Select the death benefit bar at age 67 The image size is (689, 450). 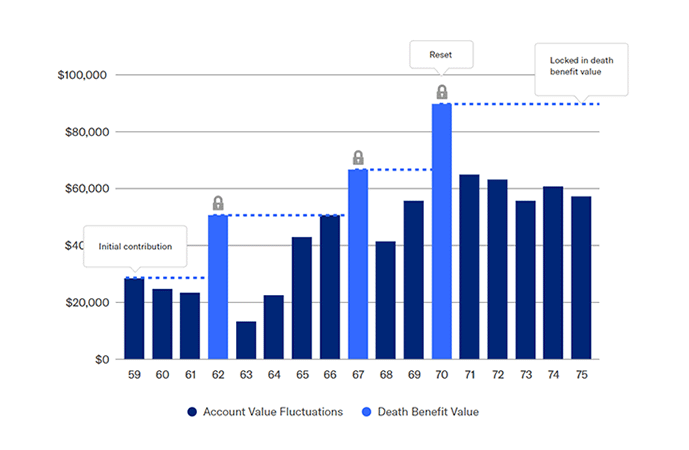(358, 264)
